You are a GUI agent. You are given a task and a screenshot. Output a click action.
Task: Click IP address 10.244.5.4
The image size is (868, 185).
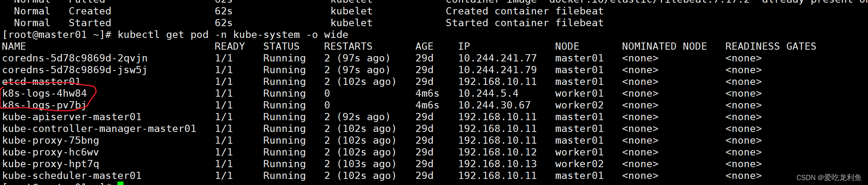[x=488, y=93]
